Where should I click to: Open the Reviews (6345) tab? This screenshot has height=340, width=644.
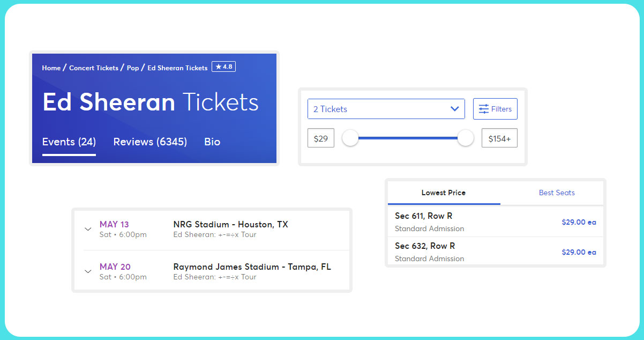click(150, 142)
